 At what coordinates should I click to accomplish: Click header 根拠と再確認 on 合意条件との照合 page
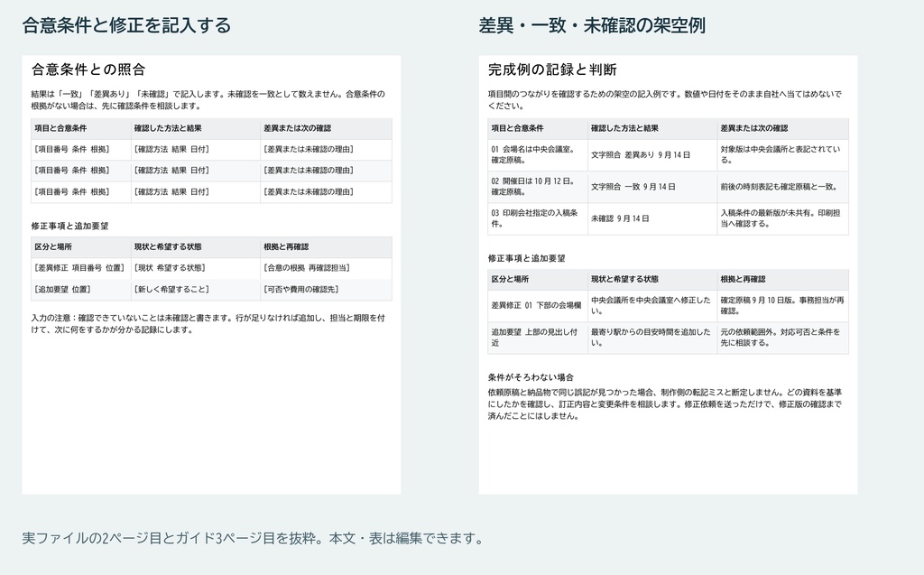click(x=326, y=247)
